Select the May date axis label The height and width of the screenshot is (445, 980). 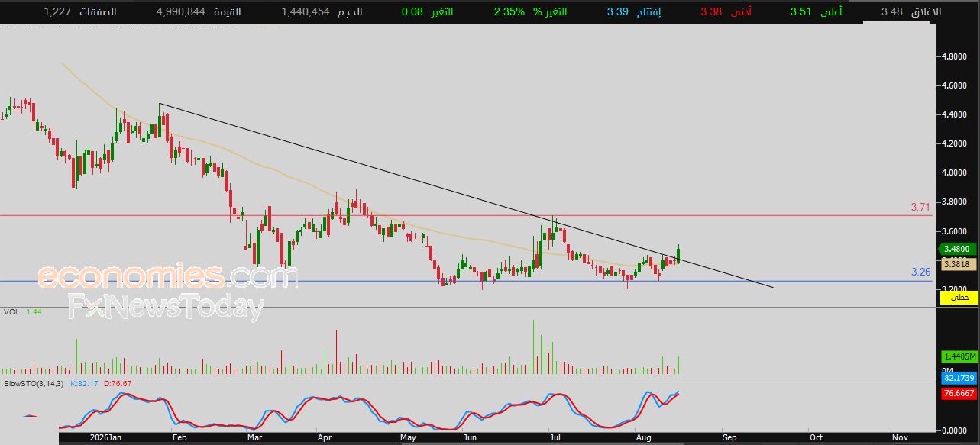(x=408, y=437)
